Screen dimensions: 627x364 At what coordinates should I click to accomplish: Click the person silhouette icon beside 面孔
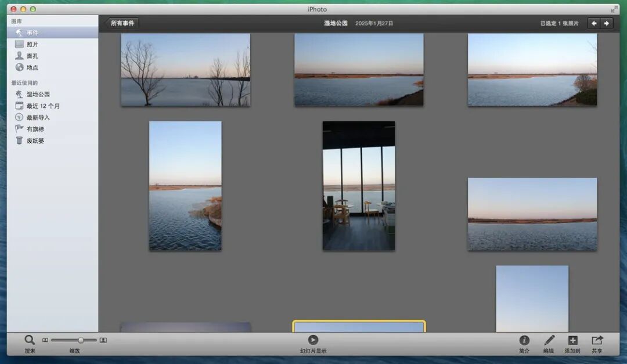19,56
